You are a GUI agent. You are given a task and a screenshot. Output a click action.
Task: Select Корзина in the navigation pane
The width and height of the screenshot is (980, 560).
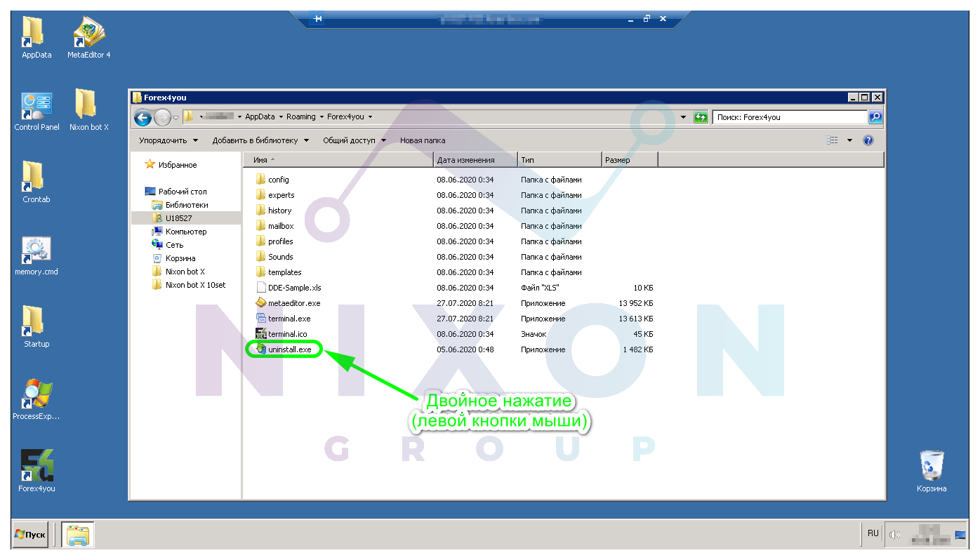[x=173, y=258]
